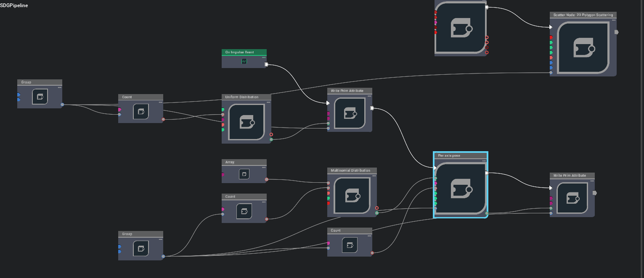Click the lower Group node icon

tap(140, 248)
